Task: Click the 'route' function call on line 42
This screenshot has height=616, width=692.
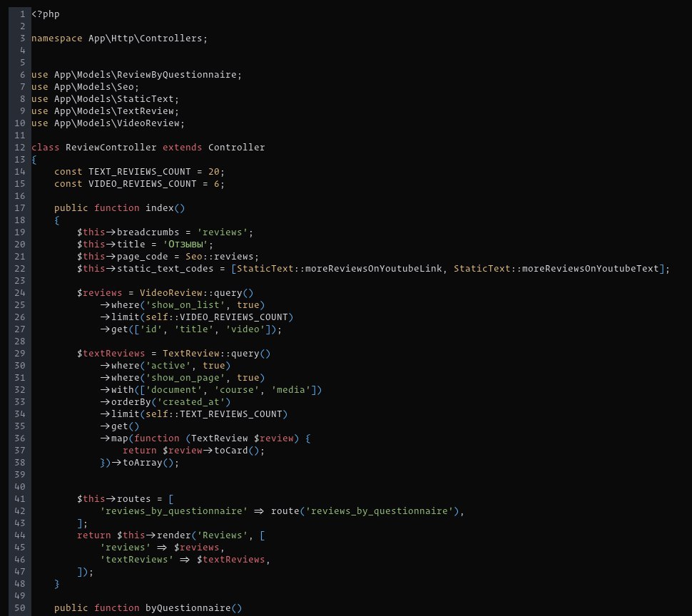Action: point(285,511)
